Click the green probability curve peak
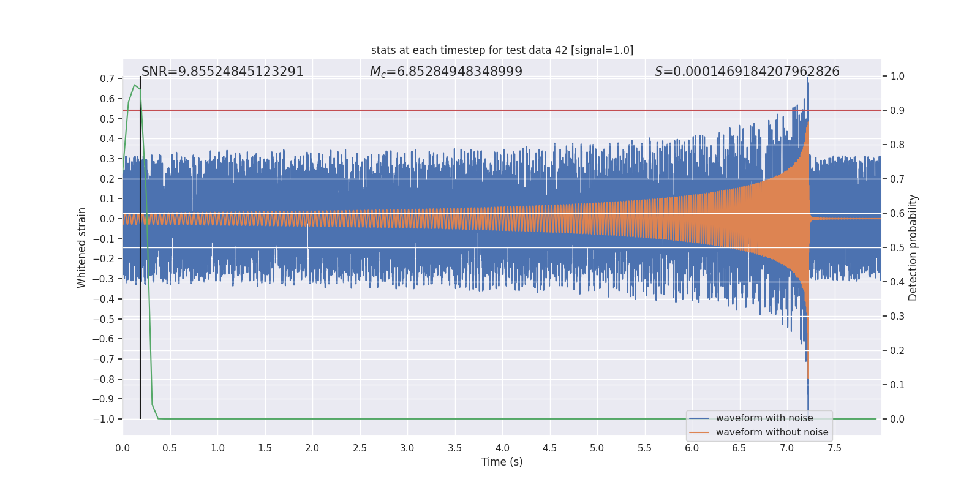Viewport: 980px width, 490px height. [x=135, y=85]
